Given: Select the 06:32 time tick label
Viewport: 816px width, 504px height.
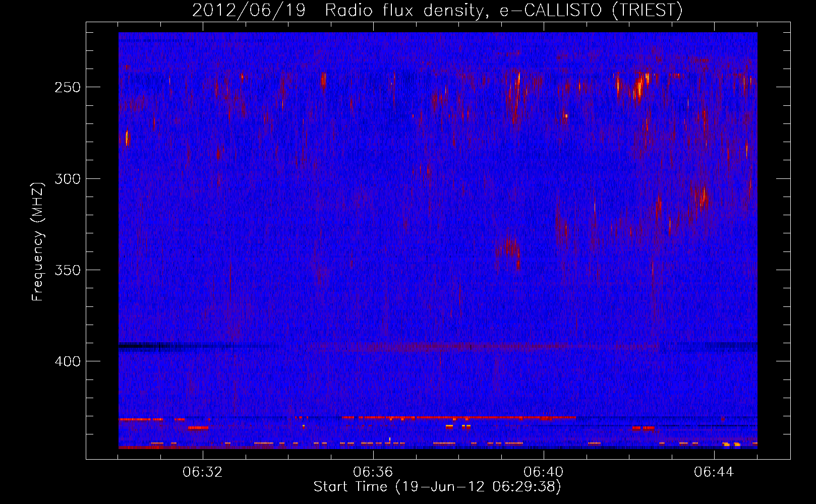Looking at the screenshot, I should (203, 472).
